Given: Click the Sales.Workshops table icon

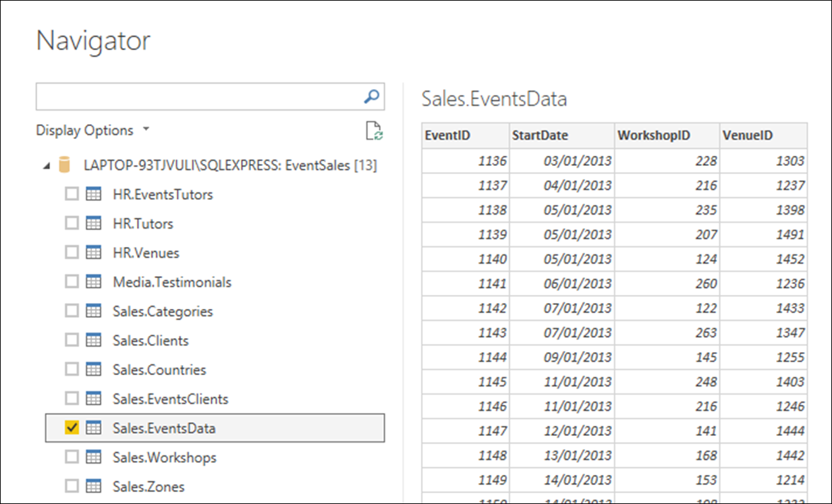Looking at the screenshot, I should 94,457.
